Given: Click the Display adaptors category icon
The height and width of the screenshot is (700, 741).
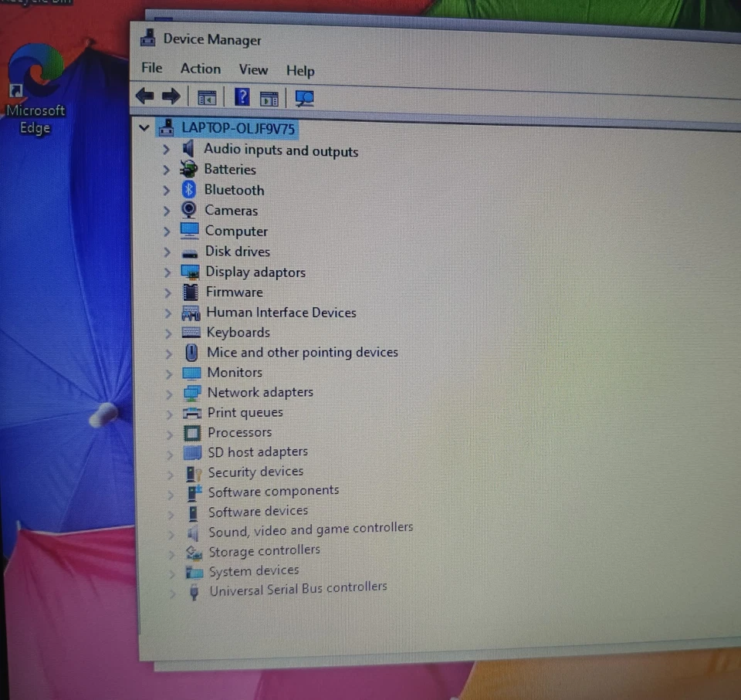Looking at the screenshot, I should pos(191,272).
